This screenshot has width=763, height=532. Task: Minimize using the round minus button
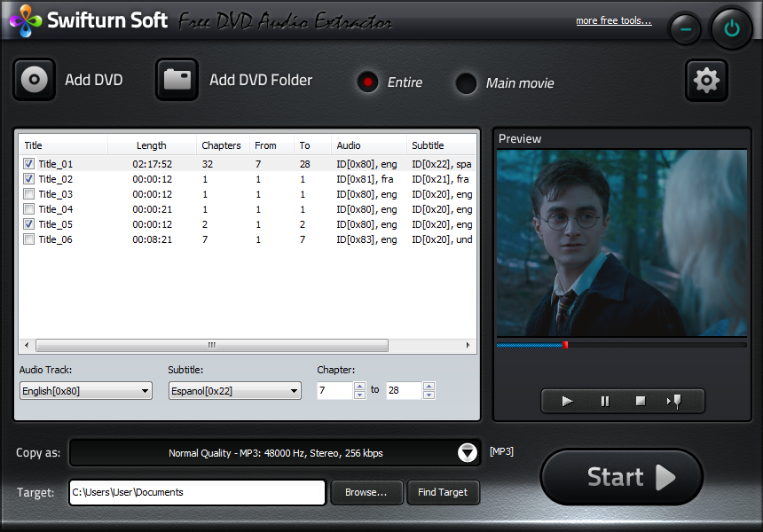pos(686,29)
